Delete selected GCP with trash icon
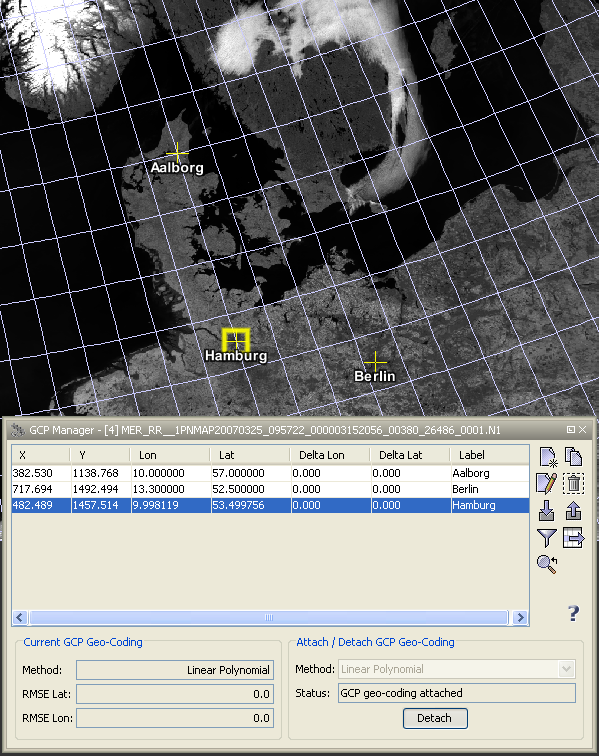 click(573, 483)
